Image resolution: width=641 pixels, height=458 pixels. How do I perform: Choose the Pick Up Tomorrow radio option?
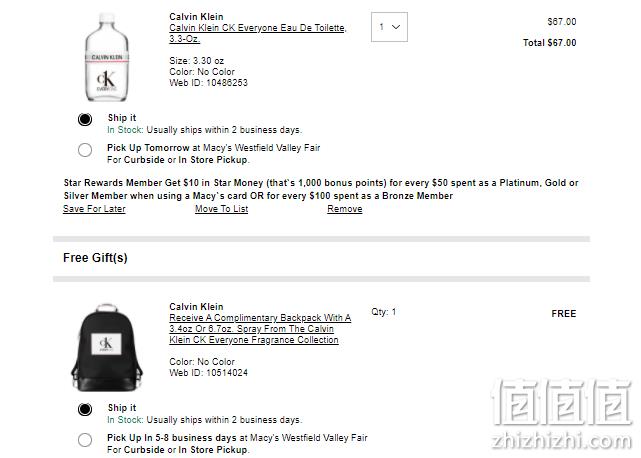(x=85, y=150)
